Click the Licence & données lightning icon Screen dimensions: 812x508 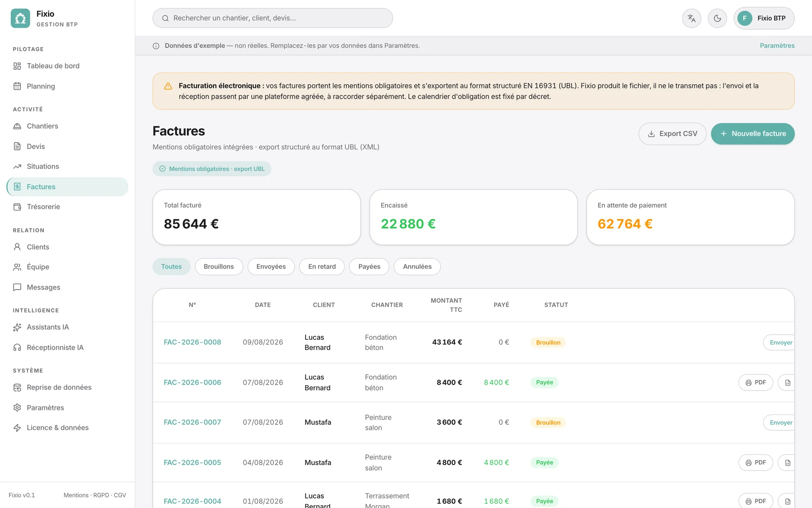point(17,428)
